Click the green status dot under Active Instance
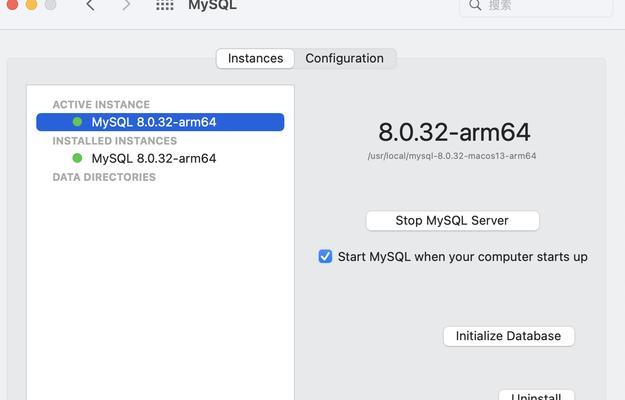This screenshot has width=625, height=400. 77,122
